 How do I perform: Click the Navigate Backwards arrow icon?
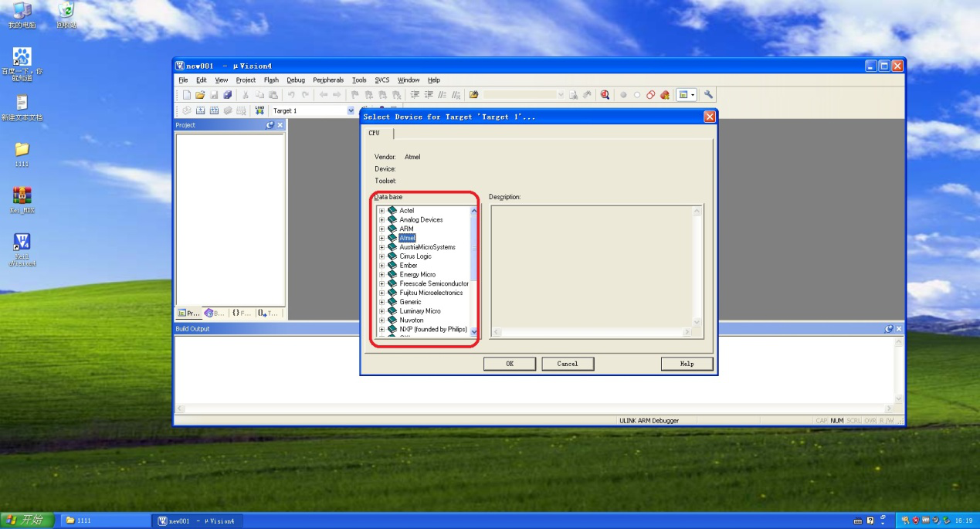click(324, 95)
